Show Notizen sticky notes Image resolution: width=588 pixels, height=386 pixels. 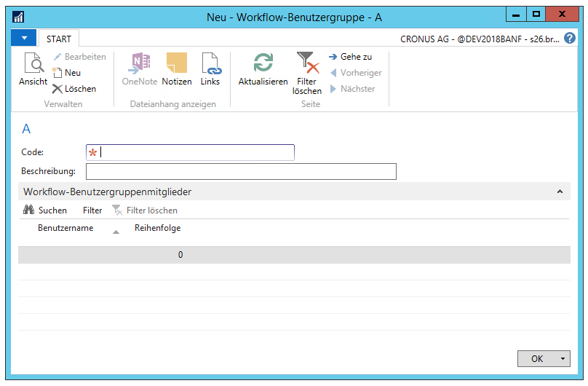coord(177,69)
